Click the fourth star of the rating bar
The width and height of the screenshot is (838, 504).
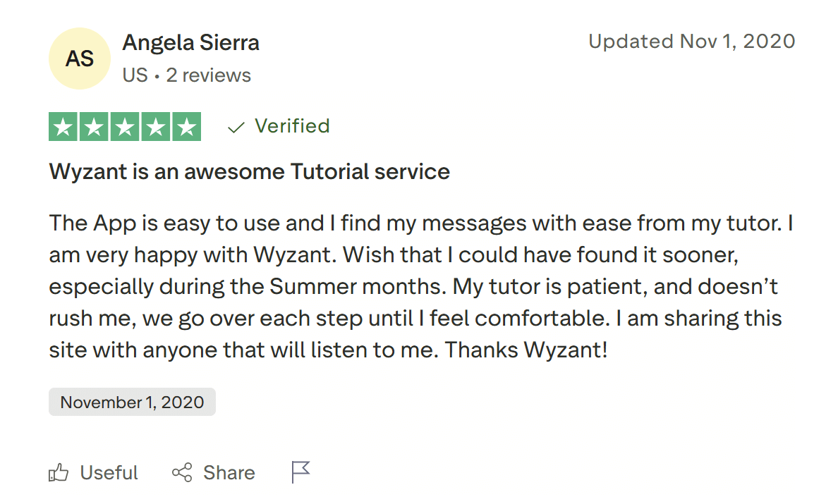pos(155,126)
